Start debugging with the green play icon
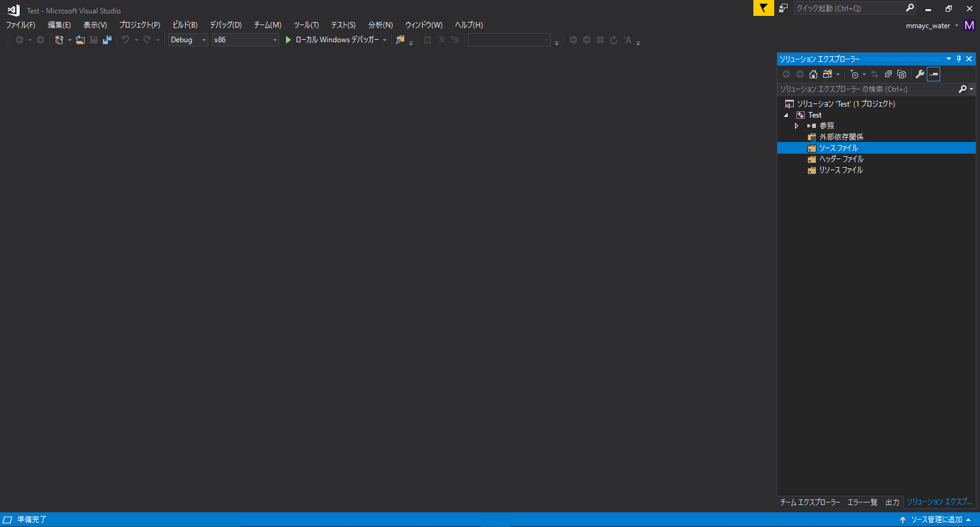 (288, 40)
